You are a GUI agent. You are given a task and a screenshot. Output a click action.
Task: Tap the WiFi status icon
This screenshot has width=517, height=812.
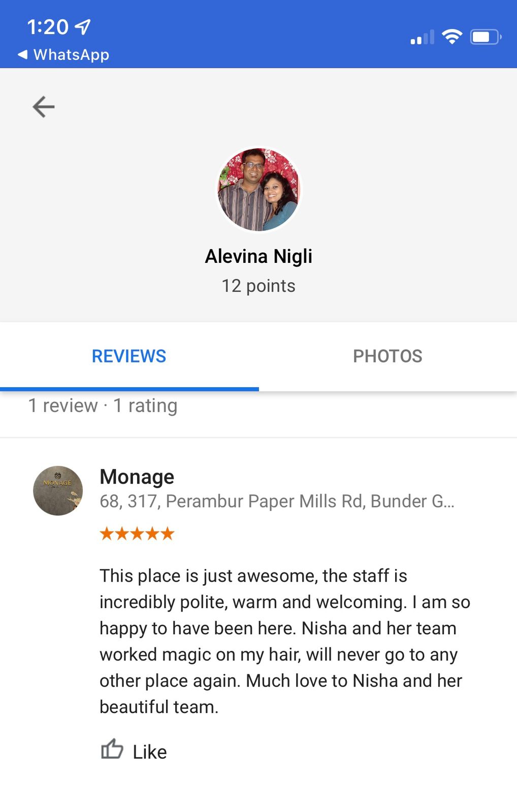point(452,37)
